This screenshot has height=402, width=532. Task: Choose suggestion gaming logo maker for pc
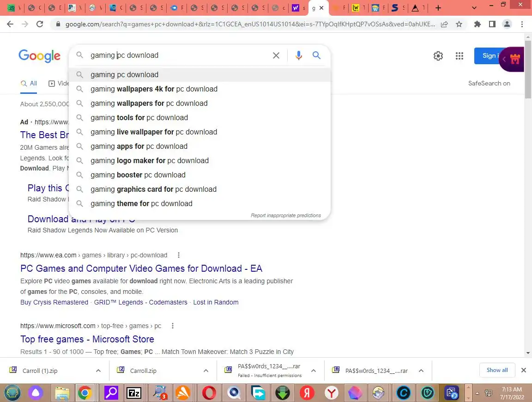coord(199,161)
